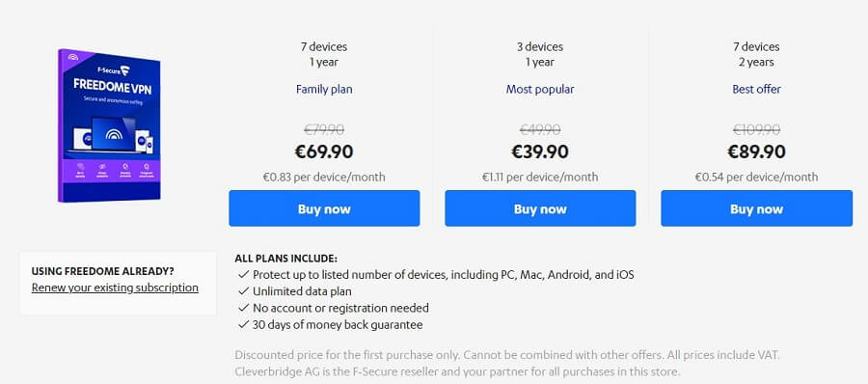
Task: Click the €89.90 price
Action: tap(757, 151)
